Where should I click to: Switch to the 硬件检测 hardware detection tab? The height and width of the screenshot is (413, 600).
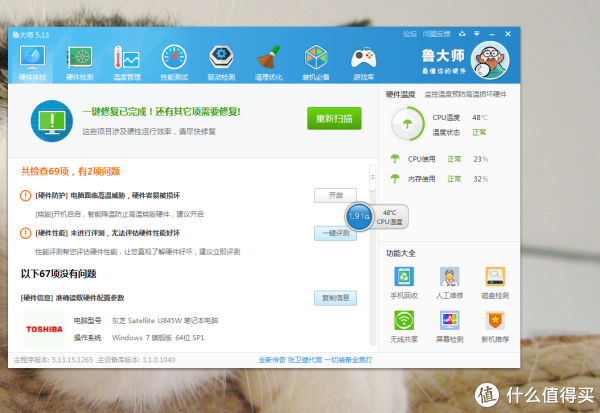pos(80,62)
